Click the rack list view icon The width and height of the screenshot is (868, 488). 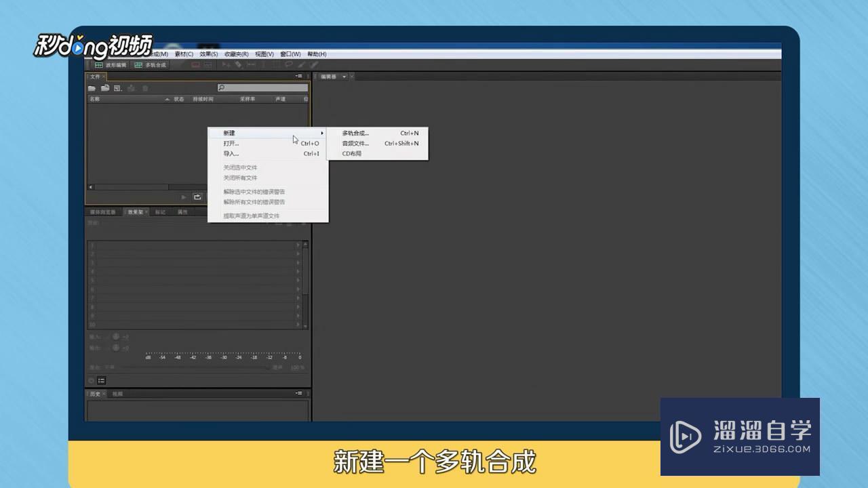102,380
